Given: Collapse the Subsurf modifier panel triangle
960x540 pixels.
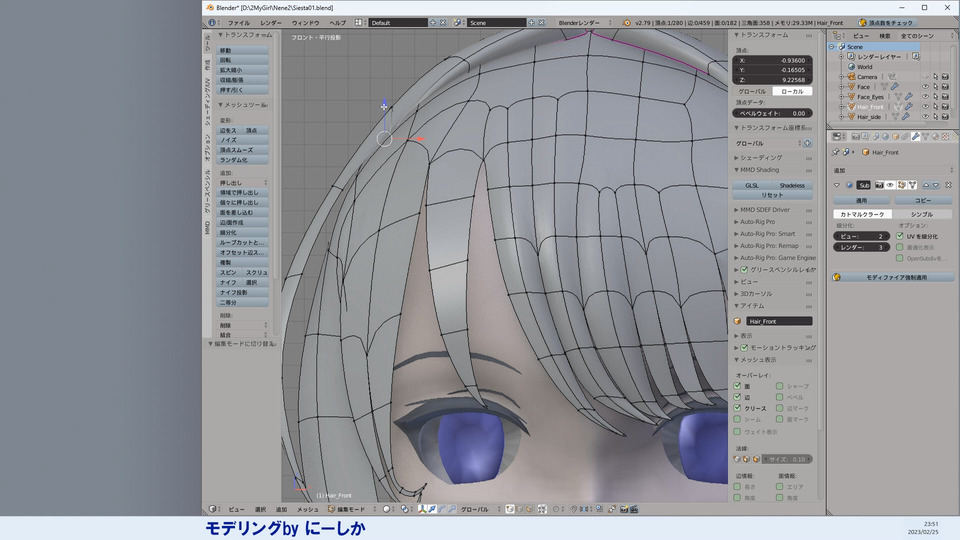Looking at the screenshot, I should 837,185.
